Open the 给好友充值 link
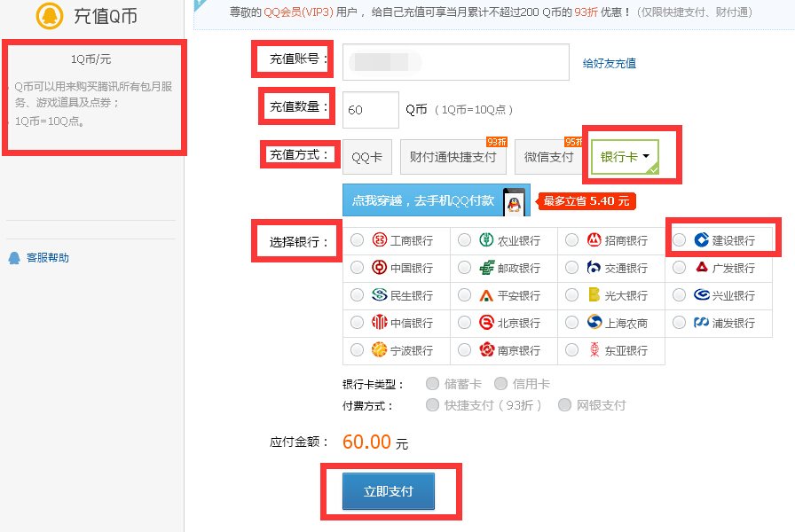Viewport: 795px width, 532px height. coord(610,62)
